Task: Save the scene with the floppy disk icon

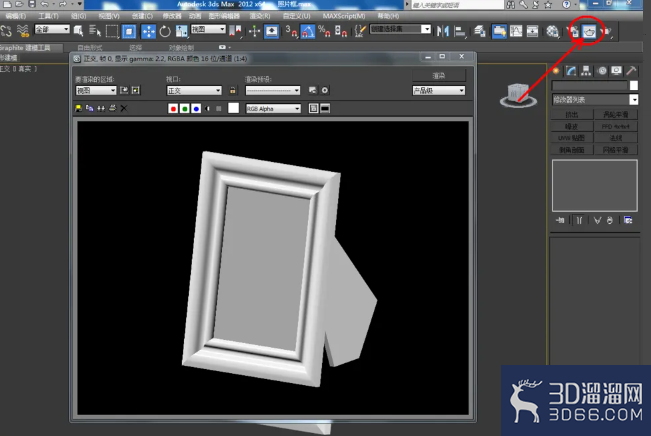Action: pyautogui.click(x=32, y=4)
